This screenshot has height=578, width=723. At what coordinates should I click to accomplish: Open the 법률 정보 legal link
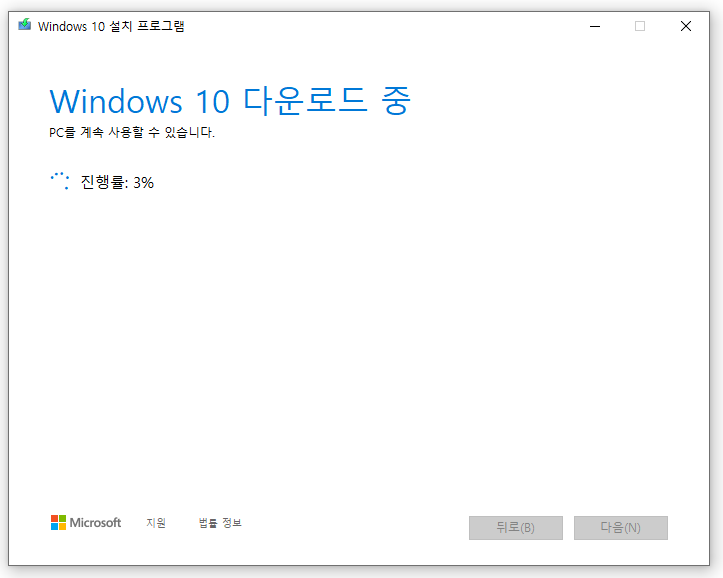(220, 523)
